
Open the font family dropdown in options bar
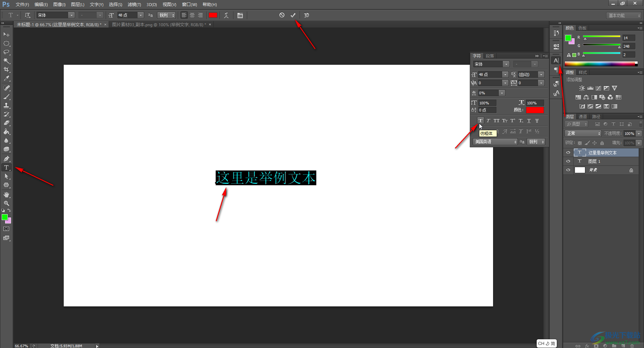71,15
